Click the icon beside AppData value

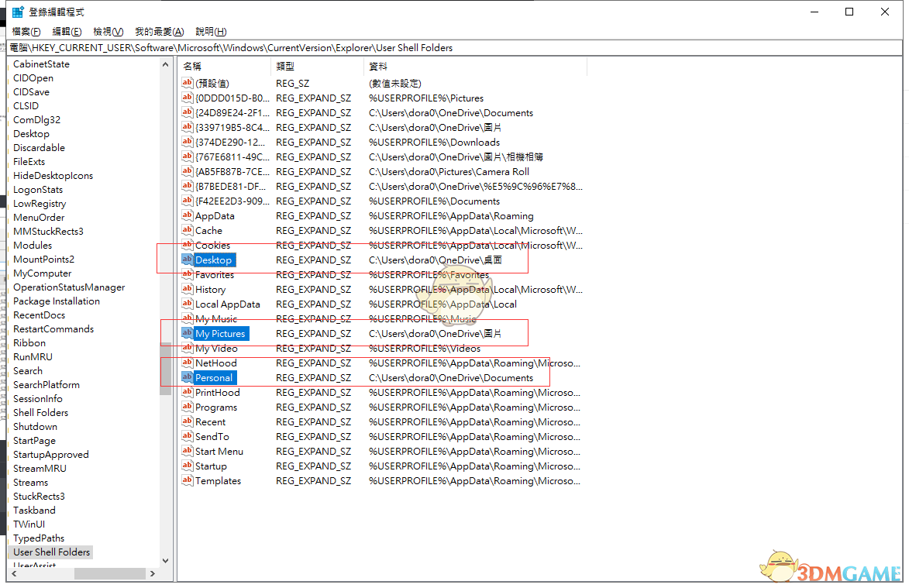point(187,216)
